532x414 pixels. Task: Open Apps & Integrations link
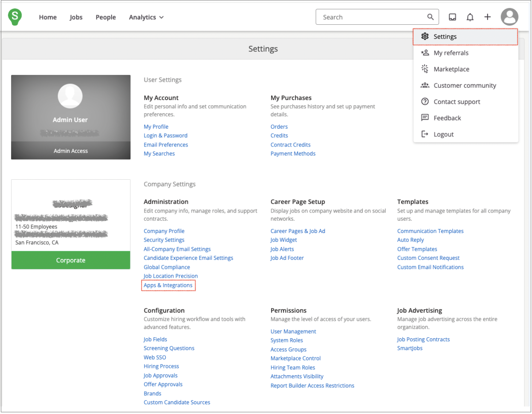(x=168, y=285)
